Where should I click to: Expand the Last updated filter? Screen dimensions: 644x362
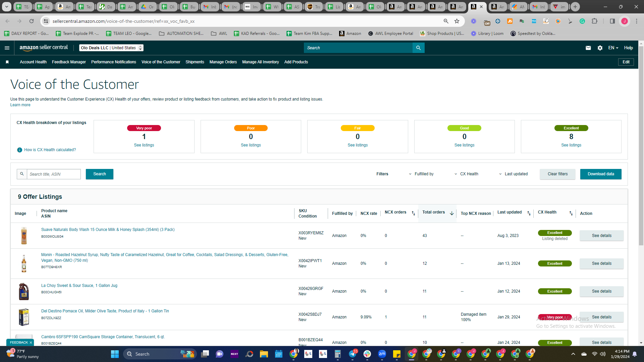[513, 174]
